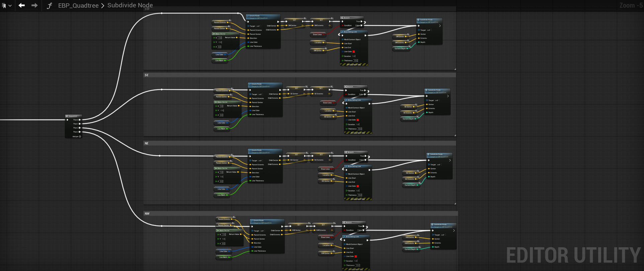This screenshot has width=644, height=271.
Task: Click Add pin on the Sequence node
Action: pos(77,137)
